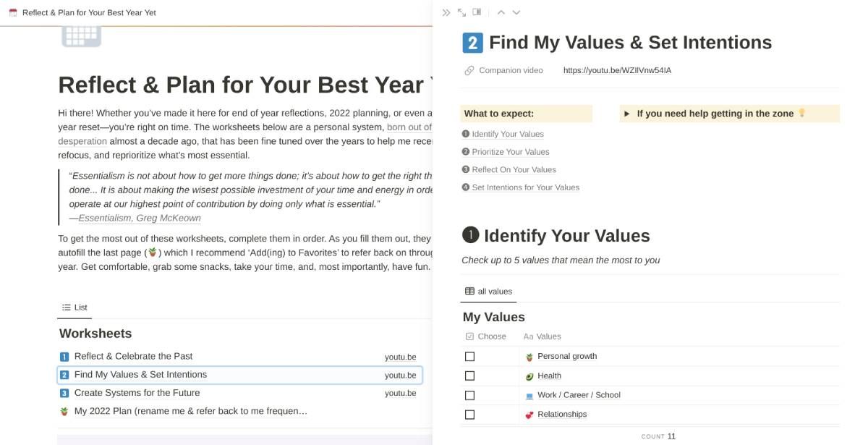
Task: Check the Personal growth checkbox
Action: point(469,357)
